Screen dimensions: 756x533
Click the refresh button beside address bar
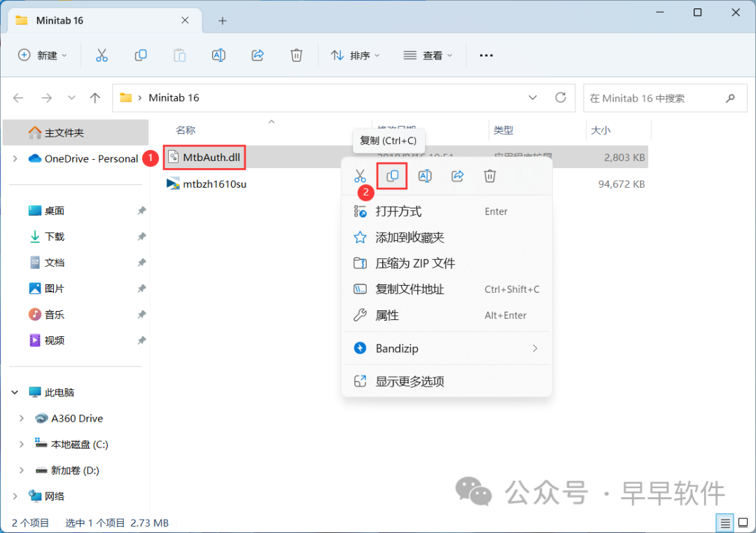[x=560, y=97]
